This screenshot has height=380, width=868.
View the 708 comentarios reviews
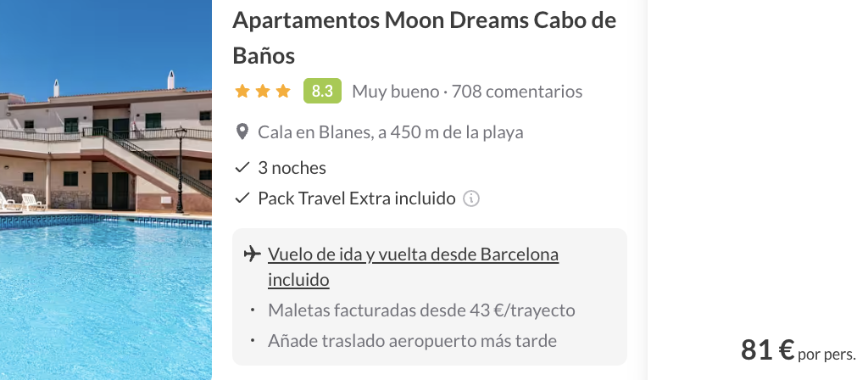pyautogui.click(x=517, y=92)
